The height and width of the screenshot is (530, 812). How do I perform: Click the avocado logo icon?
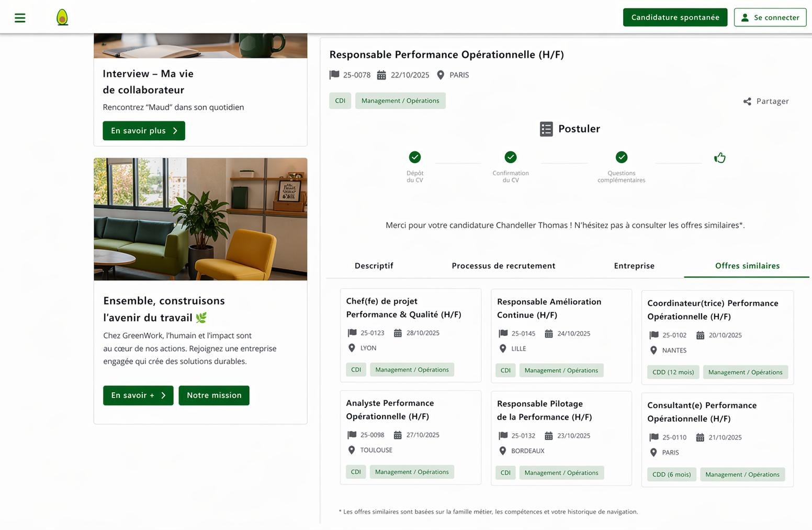62,17
